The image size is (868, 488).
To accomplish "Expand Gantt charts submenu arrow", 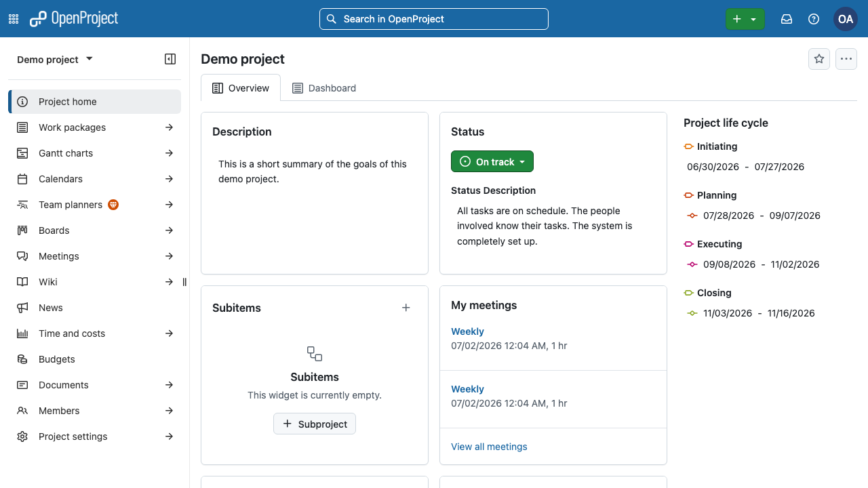I will point(169,153).
